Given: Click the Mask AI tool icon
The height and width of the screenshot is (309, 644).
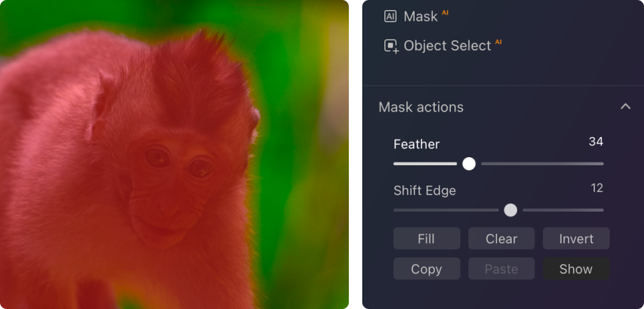Looking at the screenshot, I should (390, 17).
